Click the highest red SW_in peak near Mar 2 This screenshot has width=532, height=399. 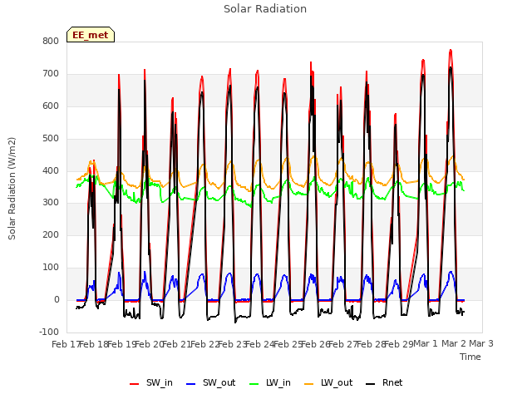451,51
